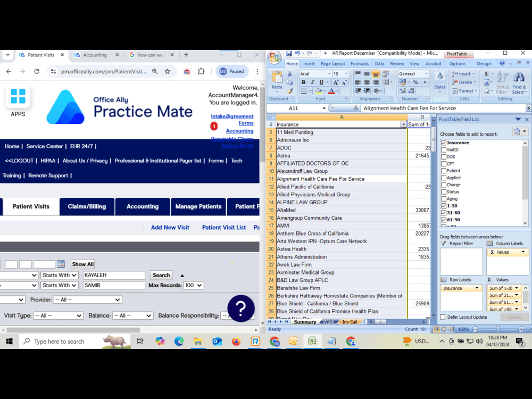Switch to the Accounting browser tab
The image size is (532, 399).
tap(95, 55)
